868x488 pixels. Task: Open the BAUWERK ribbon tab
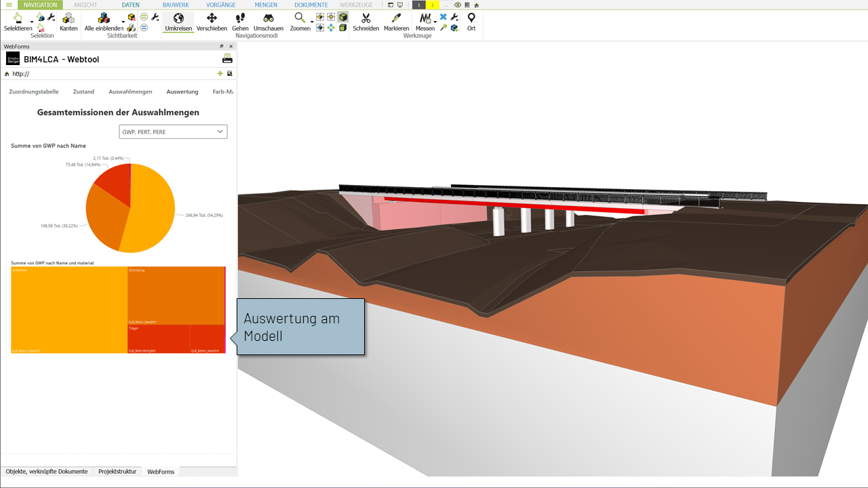coord(176,5)
